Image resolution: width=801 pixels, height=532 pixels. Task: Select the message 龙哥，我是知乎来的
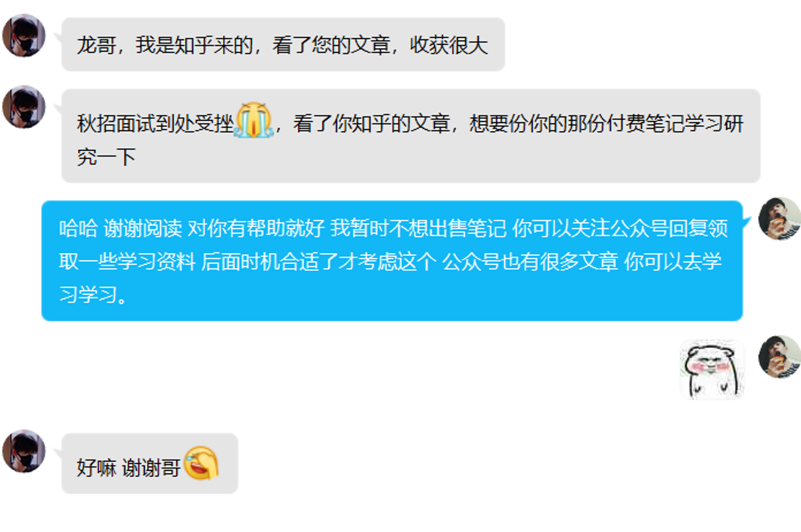(x=283, y=44)
